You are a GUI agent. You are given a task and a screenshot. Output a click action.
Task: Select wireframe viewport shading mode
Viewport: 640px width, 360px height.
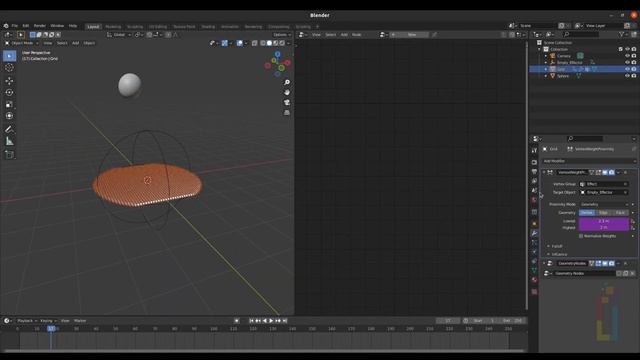click(263, 43)
